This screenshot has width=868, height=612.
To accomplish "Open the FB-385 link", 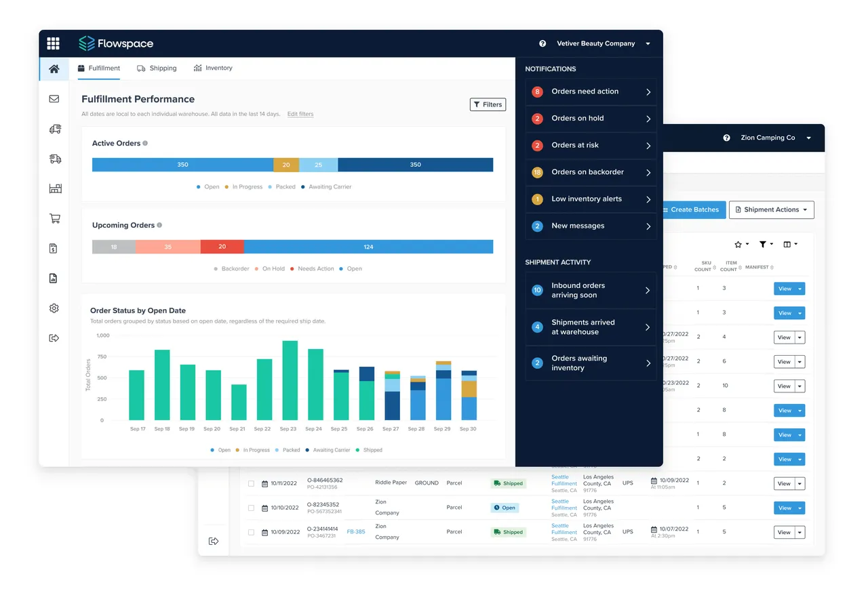I will (356, 532).
